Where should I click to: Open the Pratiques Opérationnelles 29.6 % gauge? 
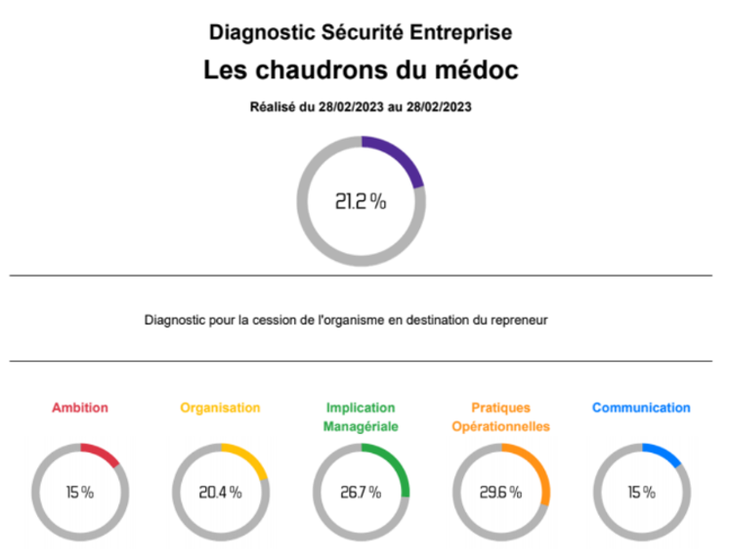501,492
